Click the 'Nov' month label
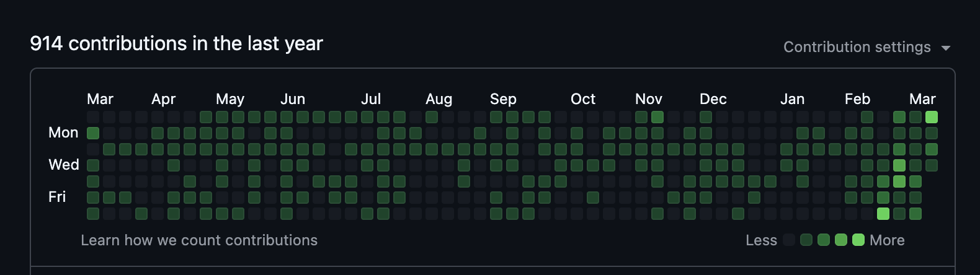This screenshot has width=980, height=275. tap(649, 99)
